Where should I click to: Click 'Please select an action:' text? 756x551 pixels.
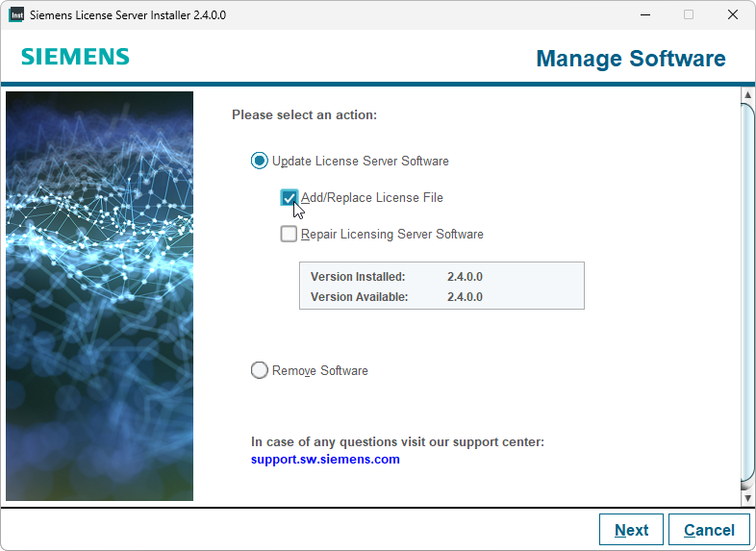pyautogui.click(x=304, y=114)
